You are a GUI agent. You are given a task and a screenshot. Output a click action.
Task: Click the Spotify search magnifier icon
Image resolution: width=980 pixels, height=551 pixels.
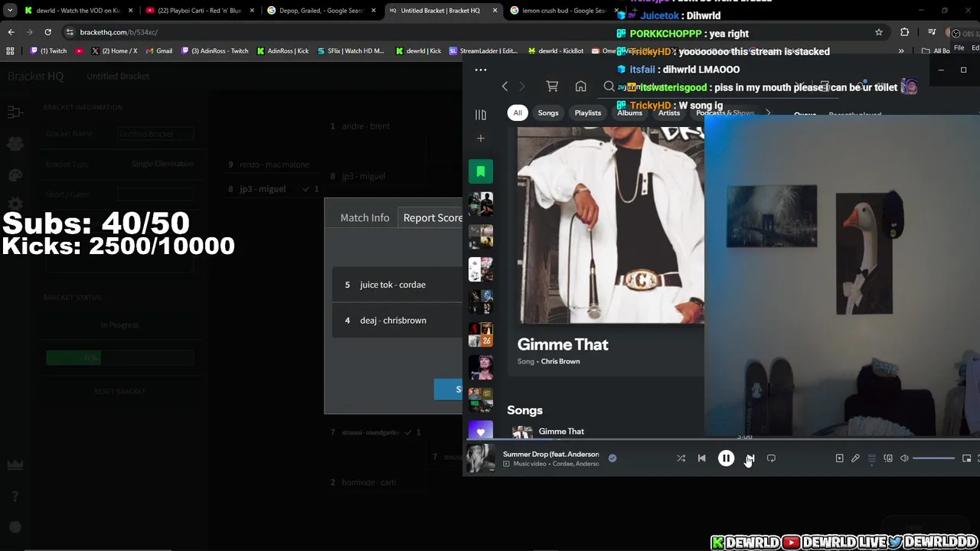pos(609,86)
